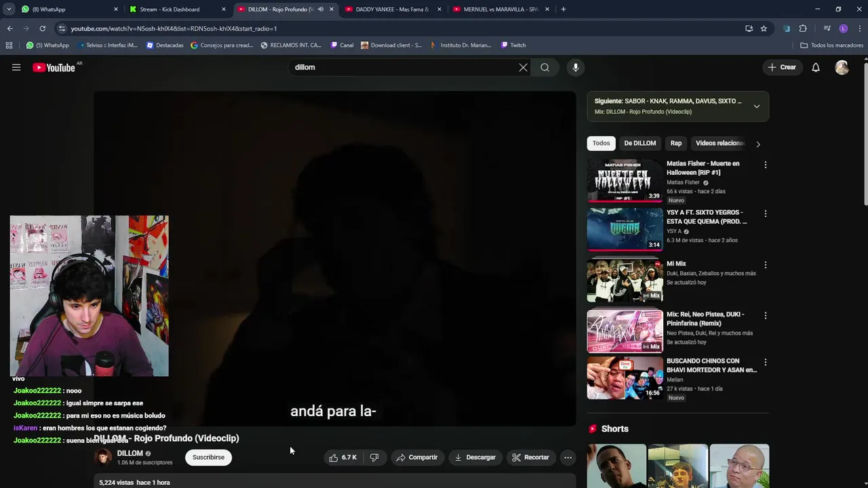Screen dimensions: 868x488
Task: Open the notifications bell
Action: click(816, 67)
